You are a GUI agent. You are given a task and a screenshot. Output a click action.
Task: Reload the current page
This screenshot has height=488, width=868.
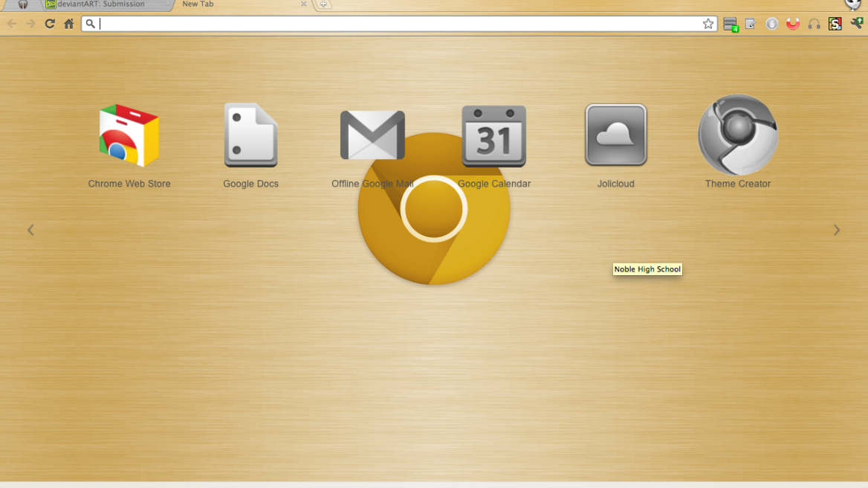pos(50,24)
